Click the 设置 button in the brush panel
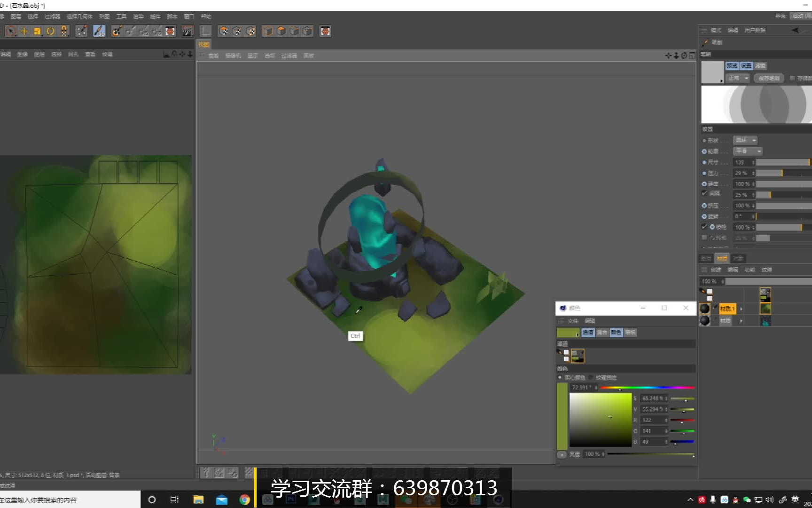812x508 pixels. point(746,65)
